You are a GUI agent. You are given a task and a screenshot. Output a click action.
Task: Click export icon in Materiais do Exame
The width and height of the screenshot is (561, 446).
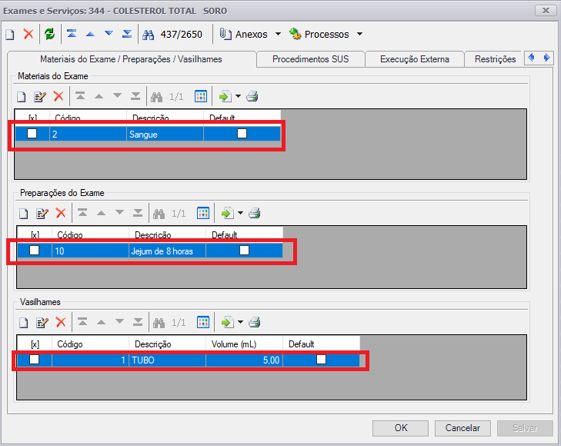pos(225,97)
